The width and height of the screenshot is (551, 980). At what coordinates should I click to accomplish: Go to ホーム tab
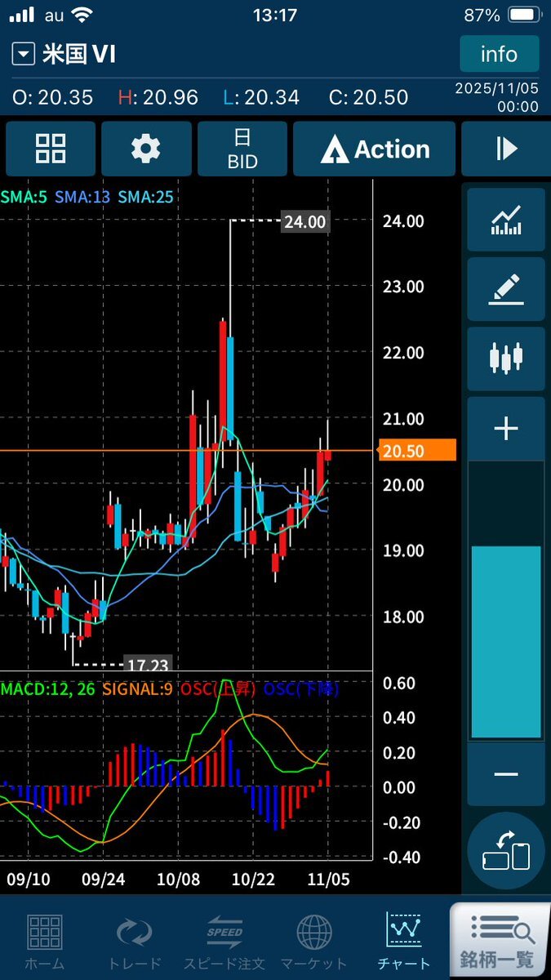(x=45, y=939)
